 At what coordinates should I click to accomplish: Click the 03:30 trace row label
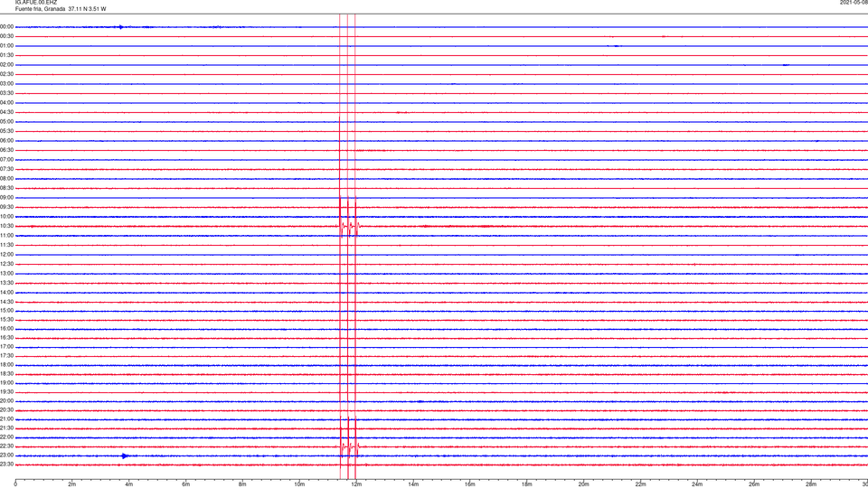[6, 93]
